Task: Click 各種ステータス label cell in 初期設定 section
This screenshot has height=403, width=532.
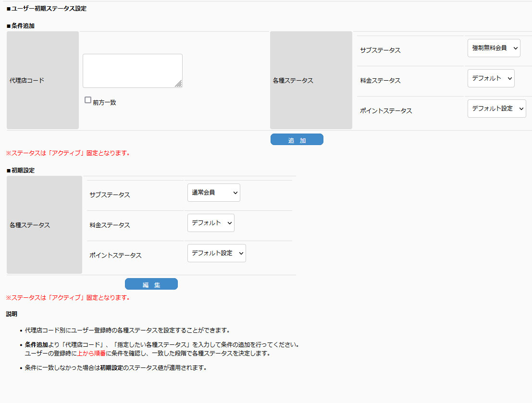Action: (x=44, y=225)
